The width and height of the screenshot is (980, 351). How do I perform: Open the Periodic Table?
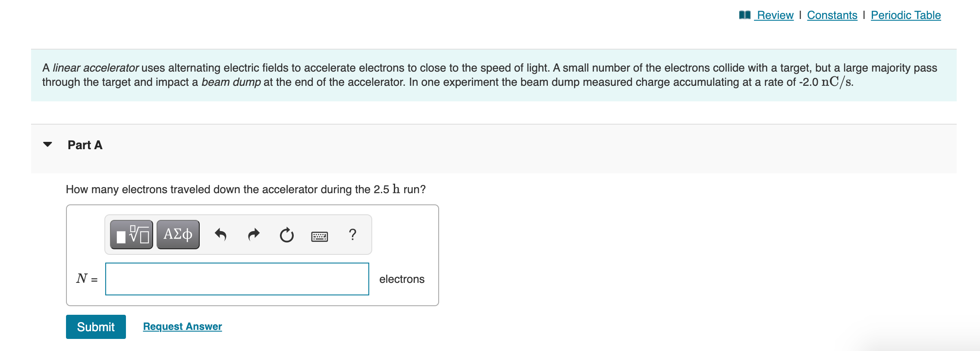(905, 14)
